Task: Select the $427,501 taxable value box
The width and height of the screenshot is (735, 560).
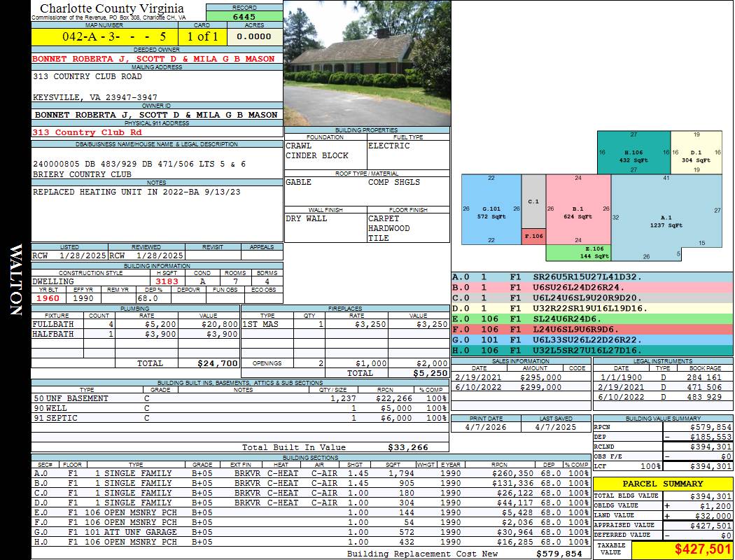Action: tap(682, 550)
